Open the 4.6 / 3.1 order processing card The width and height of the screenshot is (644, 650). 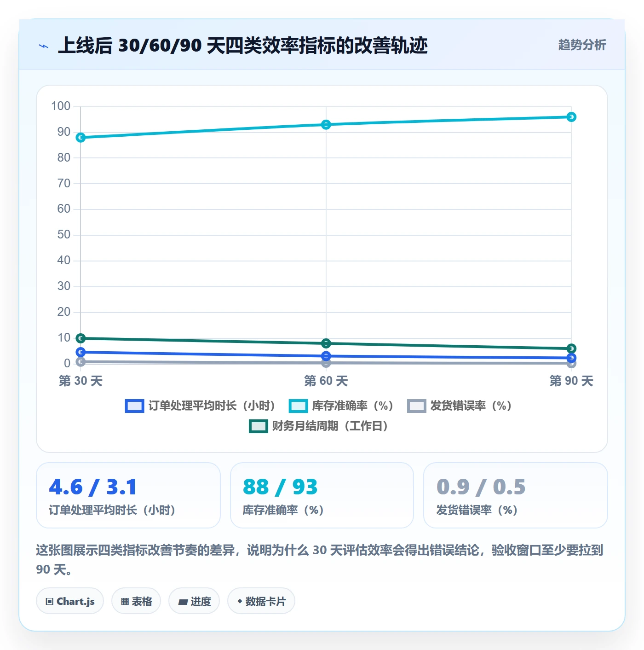click(128, 495)
